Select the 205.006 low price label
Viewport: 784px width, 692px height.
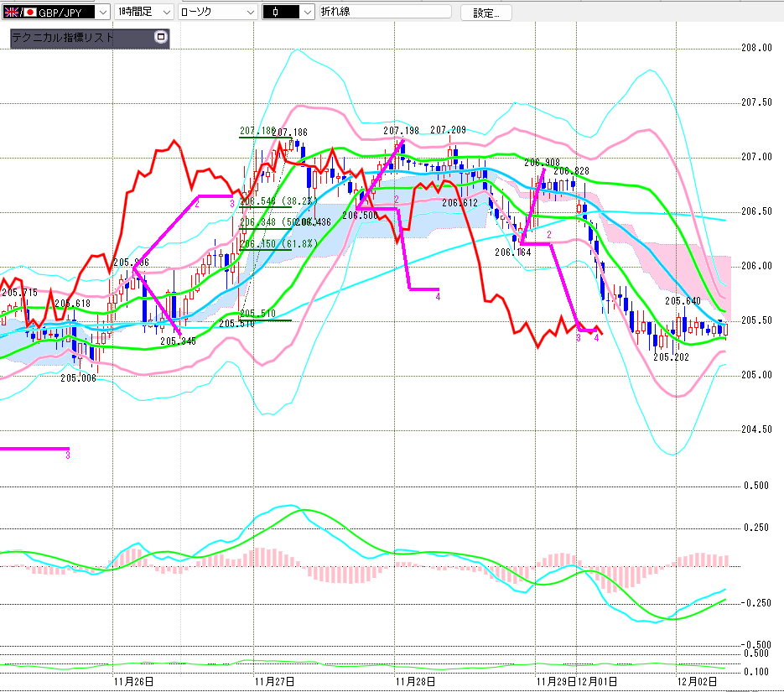pyautogui.click(x=78, y=378)
